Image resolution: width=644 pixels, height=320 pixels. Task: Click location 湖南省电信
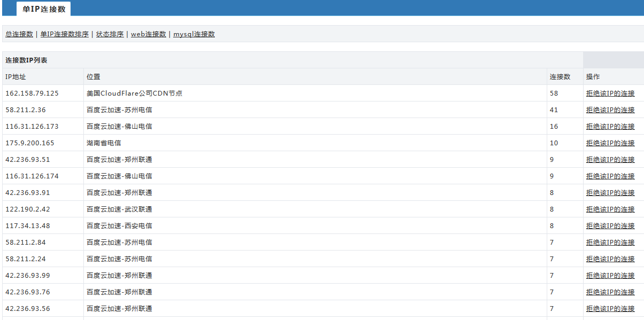point(104,143)
